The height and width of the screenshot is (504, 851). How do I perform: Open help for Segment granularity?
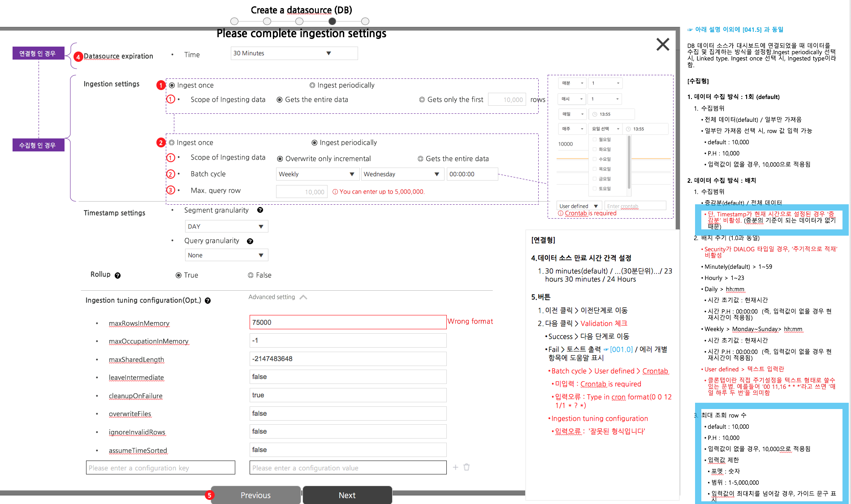point(260,210)
